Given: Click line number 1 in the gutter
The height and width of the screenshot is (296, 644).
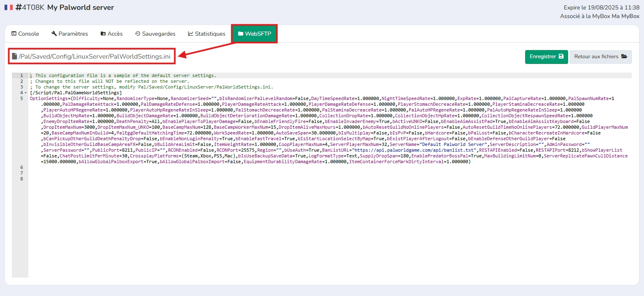Looking at the screenshot, I should (x=22, y=75).
